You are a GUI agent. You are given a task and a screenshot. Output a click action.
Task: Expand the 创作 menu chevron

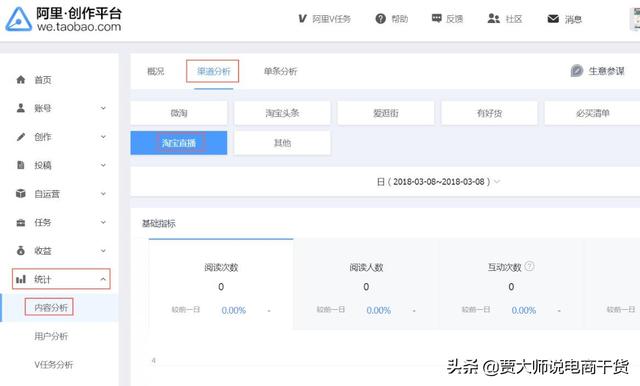103,137
